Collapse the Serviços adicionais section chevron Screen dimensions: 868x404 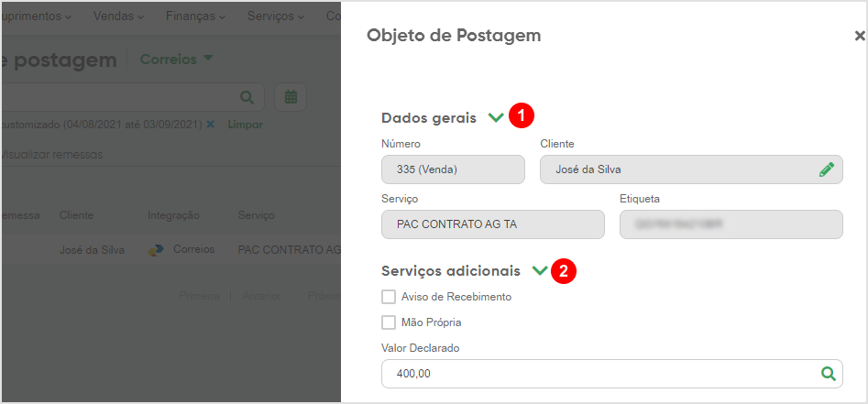click(x=540, y=270)
